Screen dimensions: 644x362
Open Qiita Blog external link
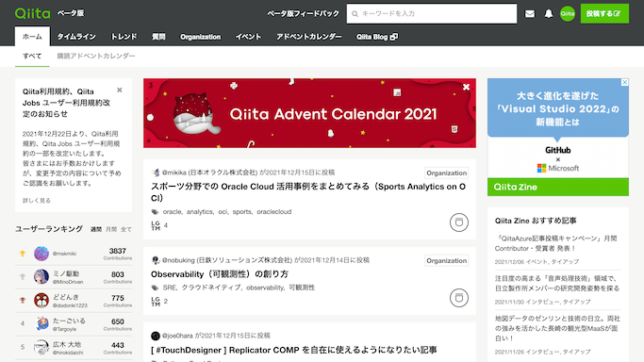click(x=376, y=37)
